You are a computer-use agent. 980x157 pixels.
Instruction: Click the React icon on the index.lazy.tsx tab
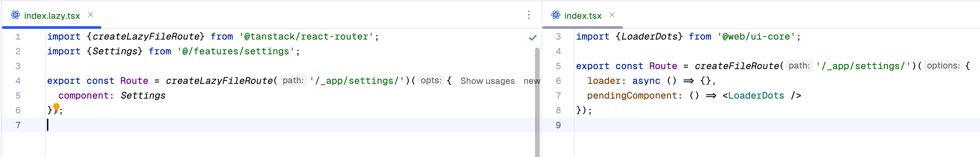click(x=15, y=15)
